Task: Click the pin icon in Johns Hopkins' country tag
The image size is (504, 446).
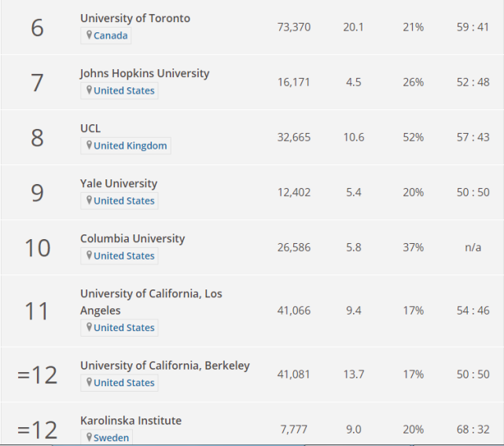Action: (90, 90)
